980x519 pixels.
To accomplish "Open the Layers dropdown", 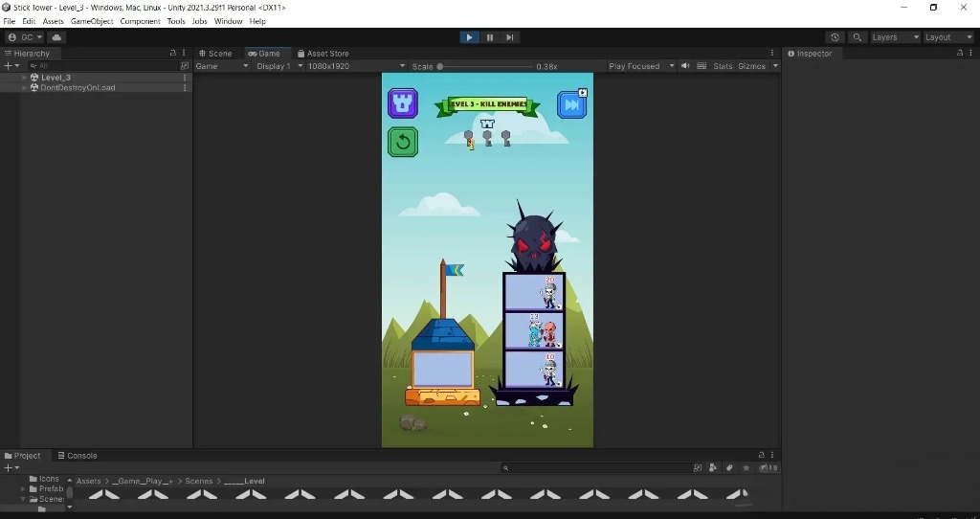I will tap(890, 37).
